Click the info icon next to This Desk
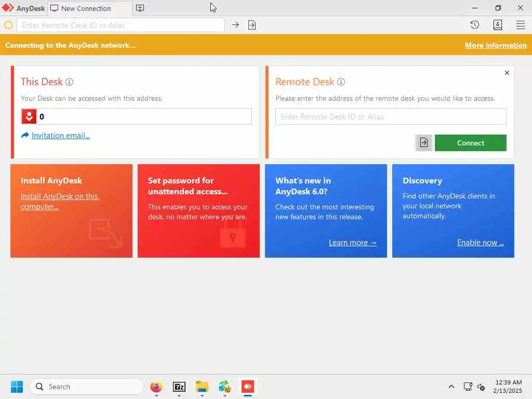The image size is (532, 399). click(x=69, y=82)
